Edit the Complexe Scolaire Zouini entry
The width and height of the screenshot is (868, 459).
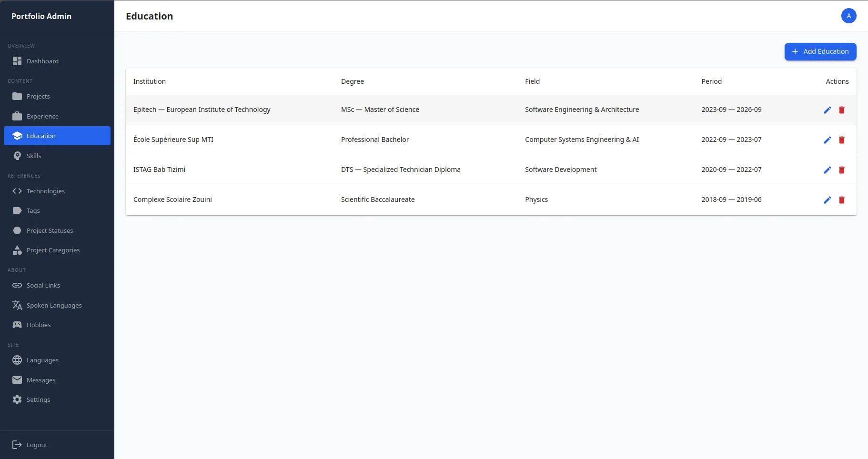[828, 200]
